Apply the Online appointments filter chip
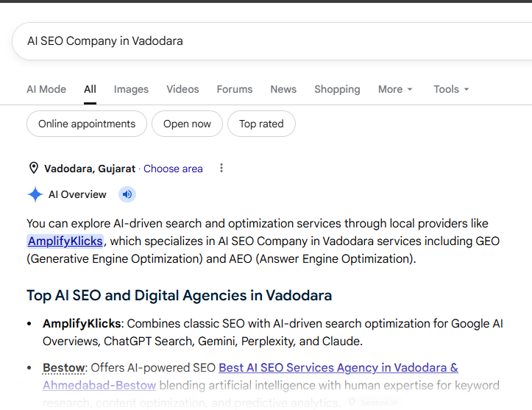The width and height of the screenshot is (532, 410). (x=87, y=124)
